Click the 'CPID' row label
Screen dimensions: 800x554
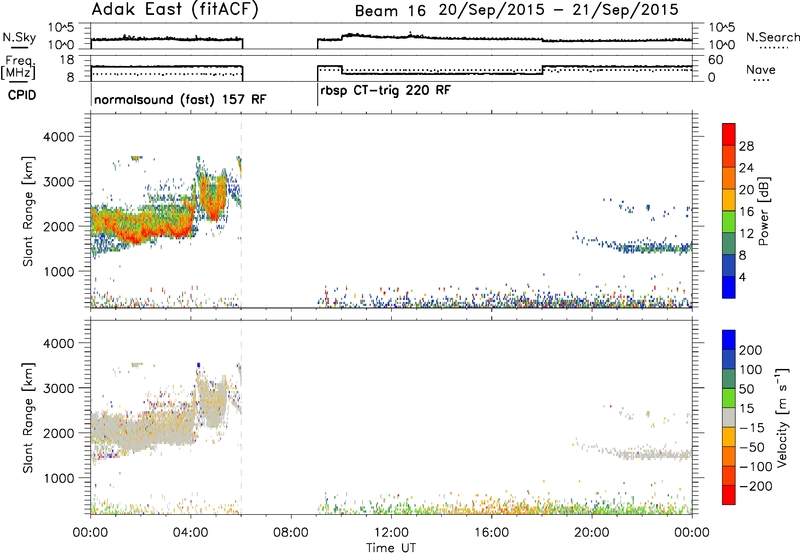tap(22, 95)
